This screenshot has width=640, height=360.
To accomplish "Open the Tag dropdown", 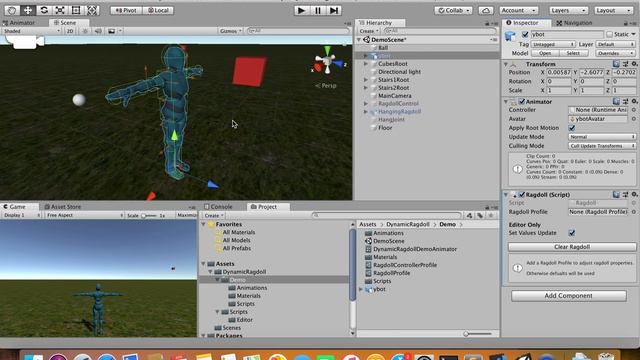I will click(553, 44).
